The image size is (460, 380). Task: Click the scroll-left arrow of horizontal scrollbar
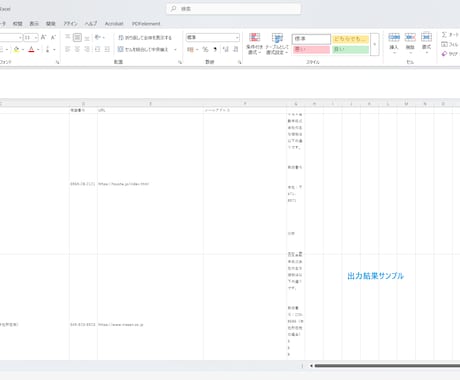(x=311, y=366)
